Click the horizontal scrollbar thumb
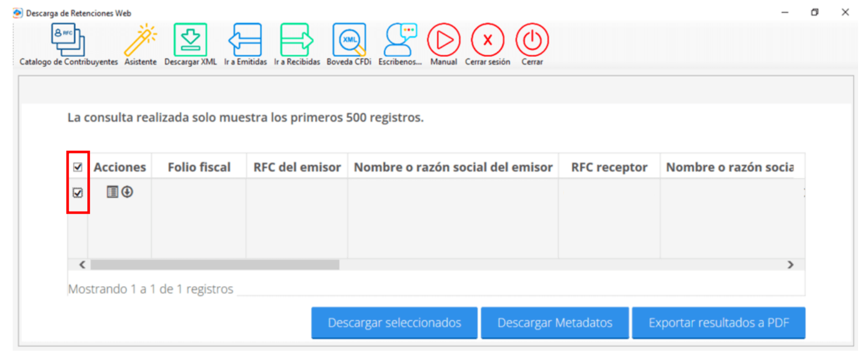Viewport: 868px width, 359px height. (215, 265)
